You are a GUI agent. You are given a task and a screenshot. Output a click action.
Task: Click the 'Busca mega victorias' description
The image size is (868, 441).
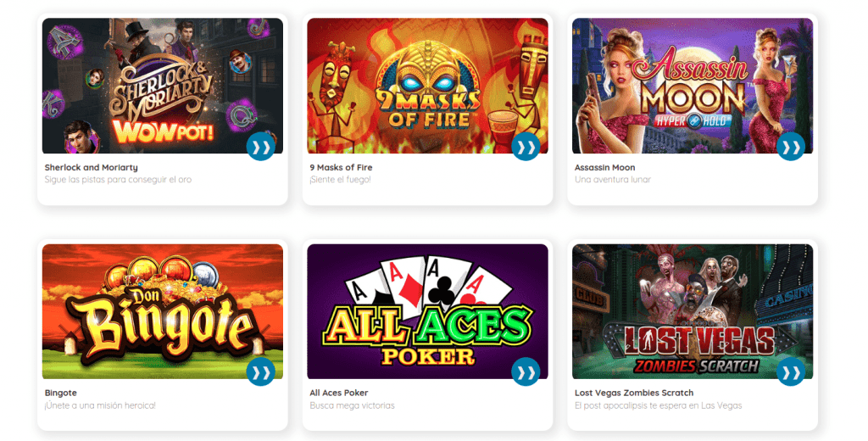coord(352,405)
